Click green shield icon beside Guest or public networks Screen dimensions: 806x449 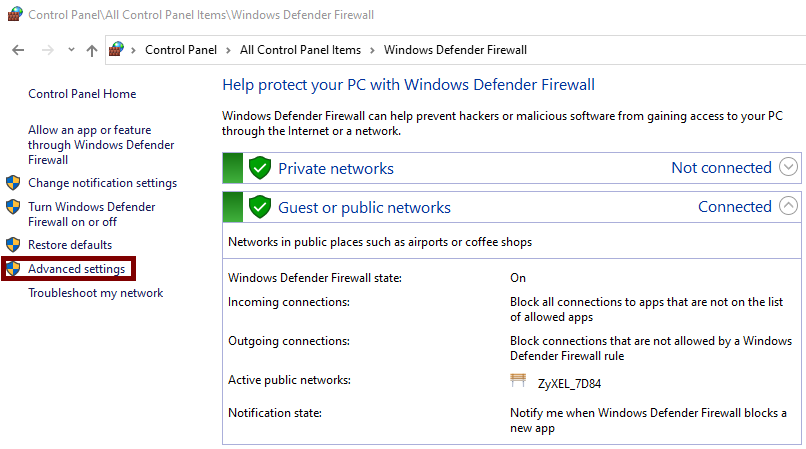click(260, 207)
